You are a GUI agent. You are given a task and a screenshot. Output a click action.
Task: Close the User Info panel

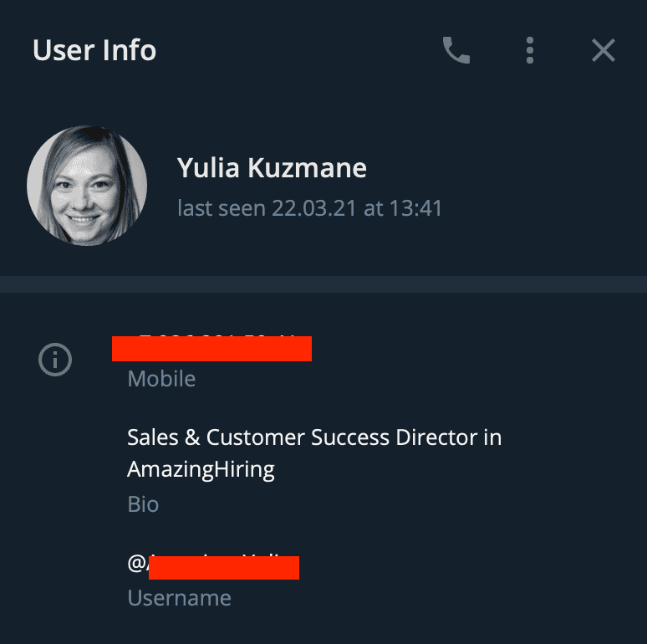[x=603, y=51]
